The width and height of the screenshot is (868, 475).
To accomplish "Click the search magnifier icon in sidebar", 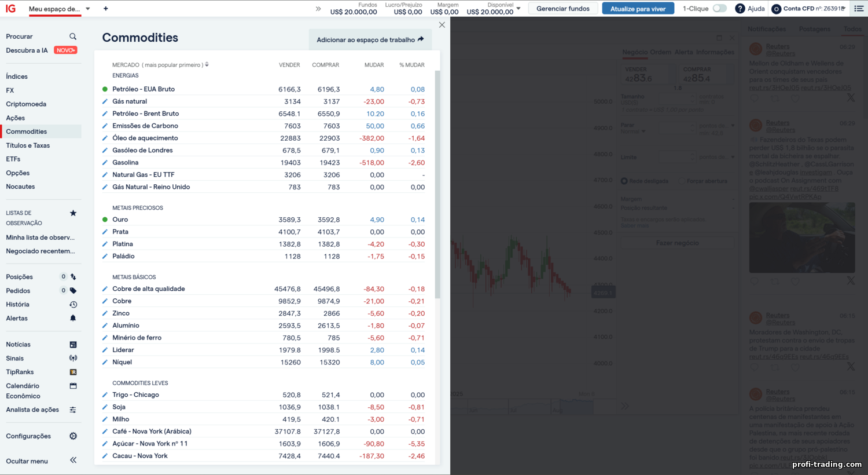I will click(x=73, y=36).
